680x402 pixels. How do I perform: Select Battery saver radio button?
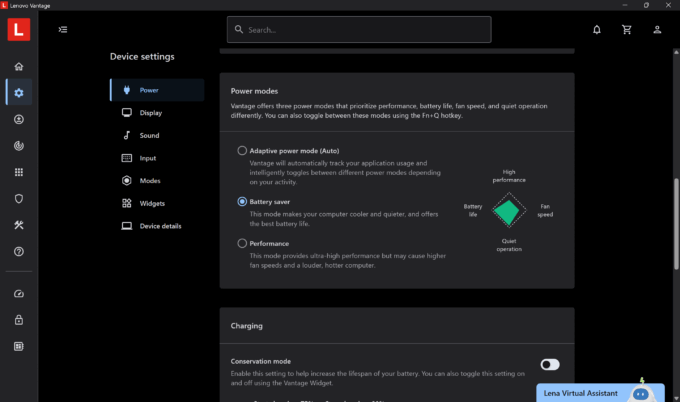(242, 202)
